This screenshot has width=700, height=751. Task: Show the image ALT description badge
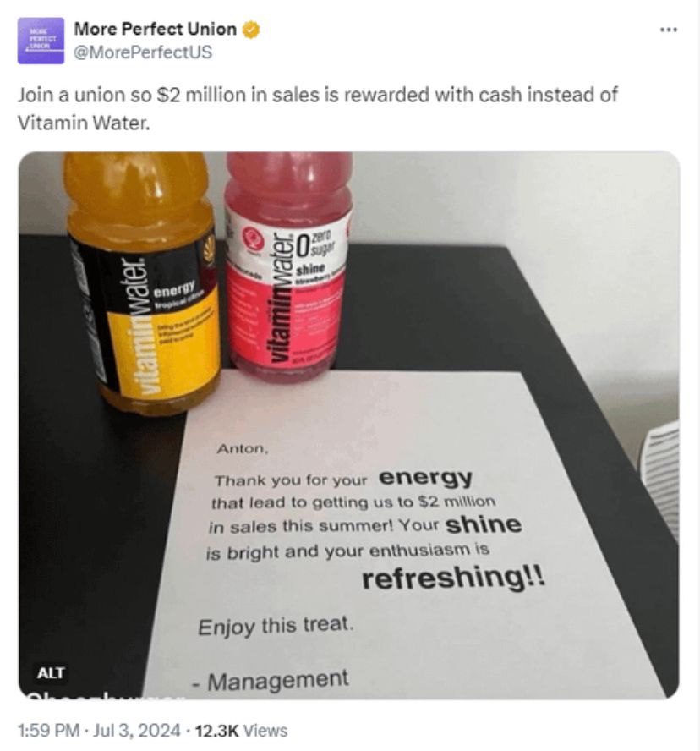[50, 673]
